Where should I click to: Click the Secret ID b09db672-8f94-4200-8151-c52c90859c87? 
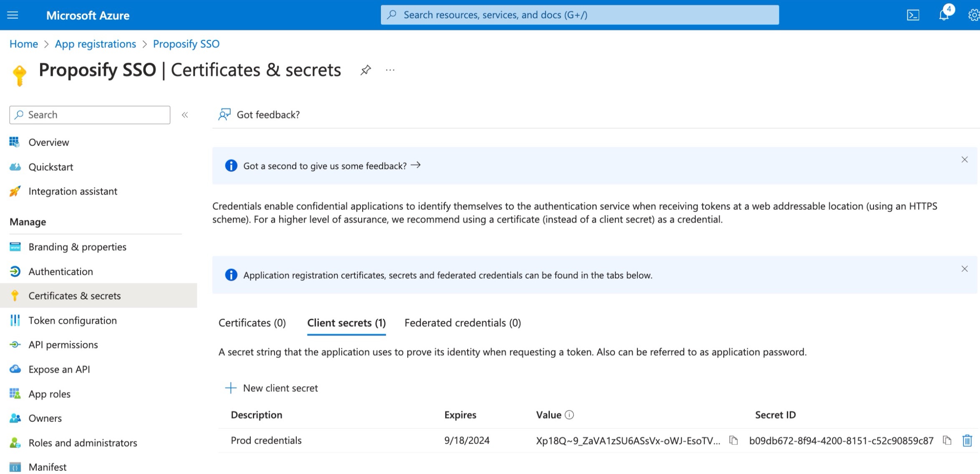pyautogui.click(x=841, y=441)
